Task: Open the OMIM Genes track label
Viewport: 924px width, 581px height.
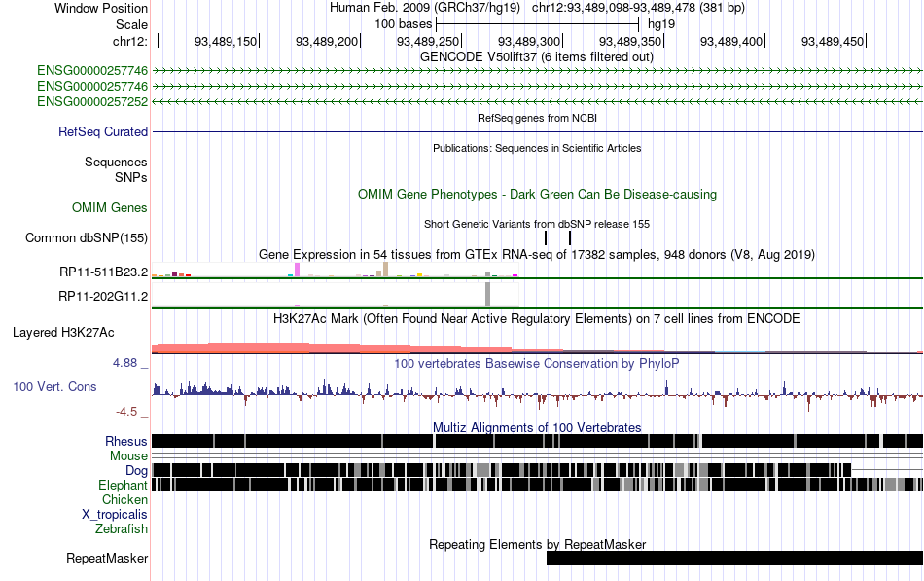Action: pos(110,207)
